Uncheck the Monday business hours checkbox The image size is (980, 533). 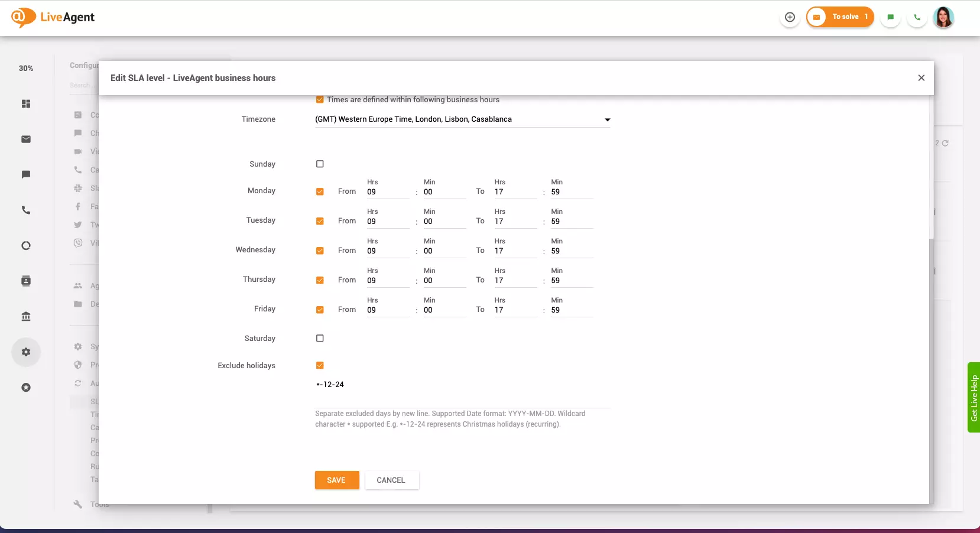pyautogui.click(x=320, y=191)
